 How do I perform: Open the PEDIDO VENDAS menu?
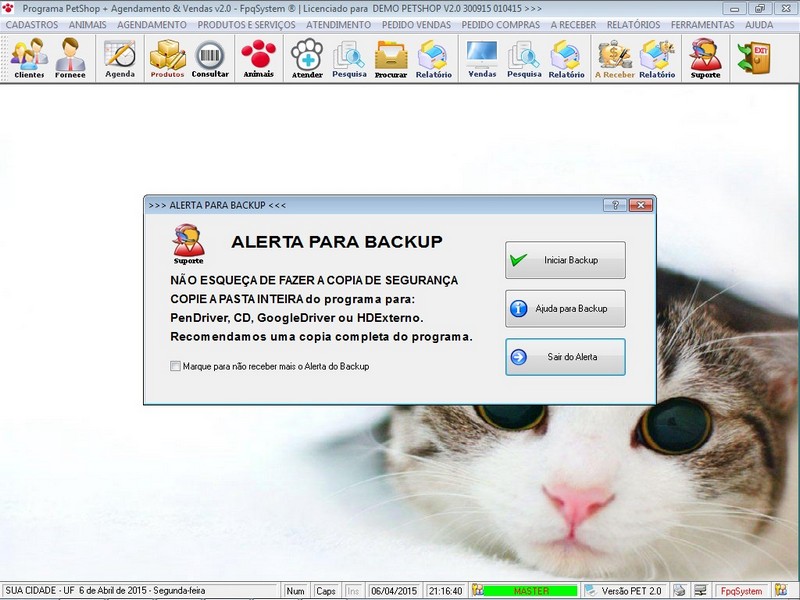pos(416,24)
